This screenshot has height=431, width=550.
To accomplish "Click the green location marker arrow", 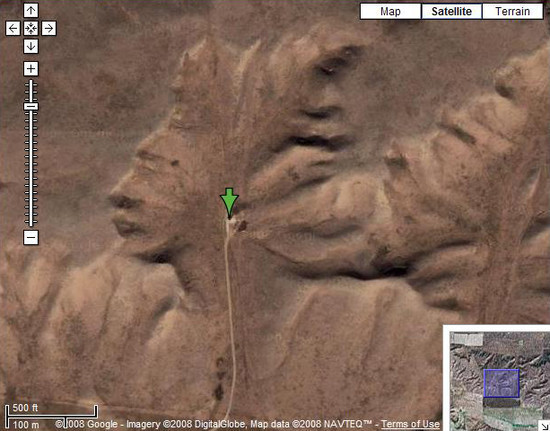I will click(229, 203).
